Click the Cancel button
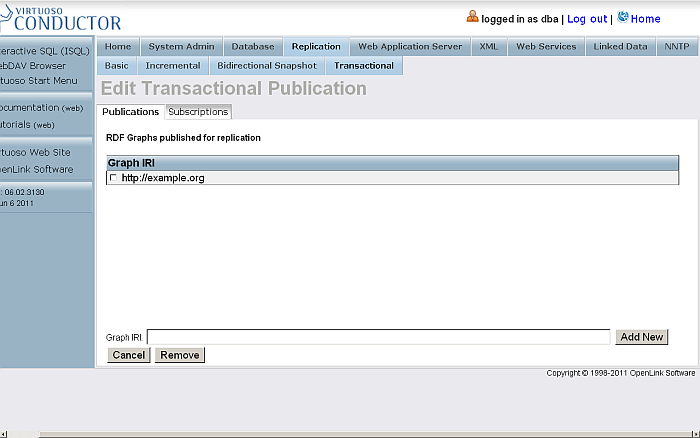This screenshot has height=438, width=700. (129, 355)
